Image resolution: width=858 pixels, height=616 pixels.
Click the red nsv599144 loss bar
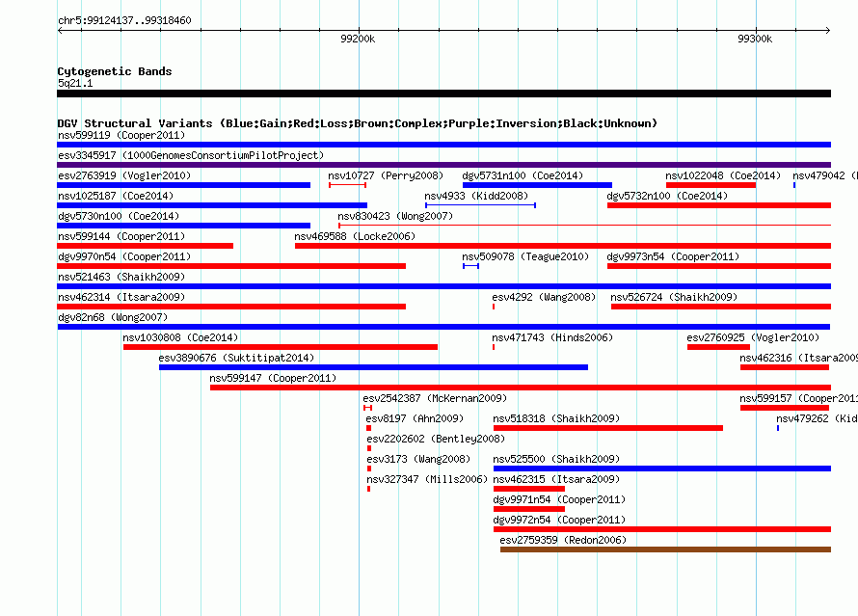click(x=145, y=246)
